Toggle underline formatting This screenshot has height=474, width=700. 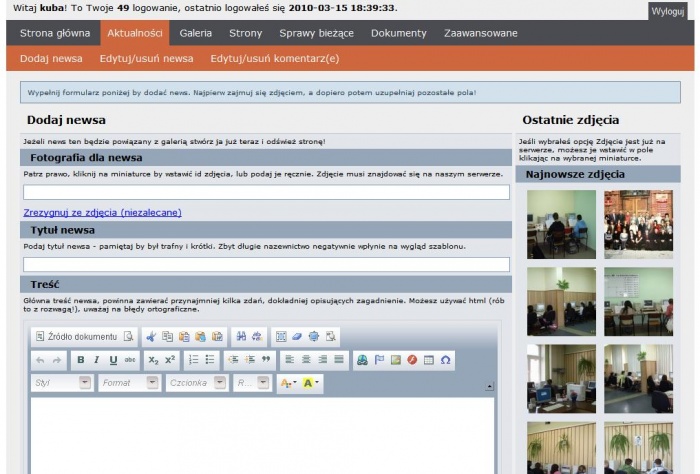click(x=113, y=360)
